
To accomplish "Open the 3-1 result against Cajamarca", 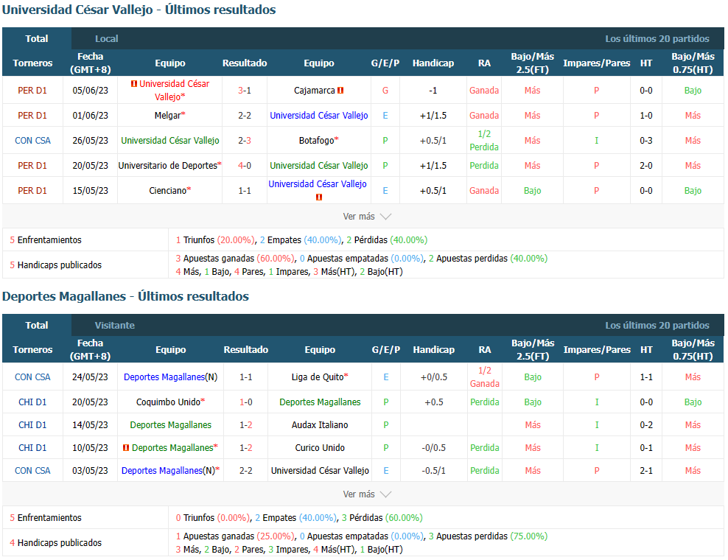I will coord(245,91).
